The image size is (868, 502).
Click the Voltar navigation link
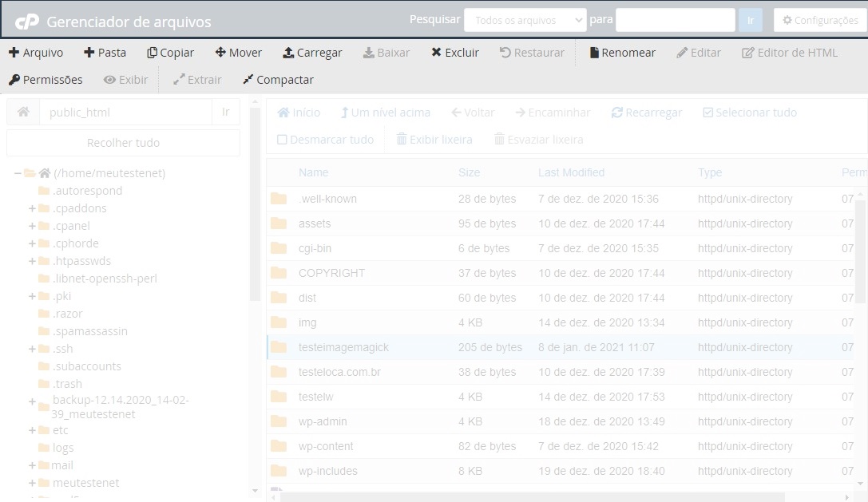tap(473, 113)
